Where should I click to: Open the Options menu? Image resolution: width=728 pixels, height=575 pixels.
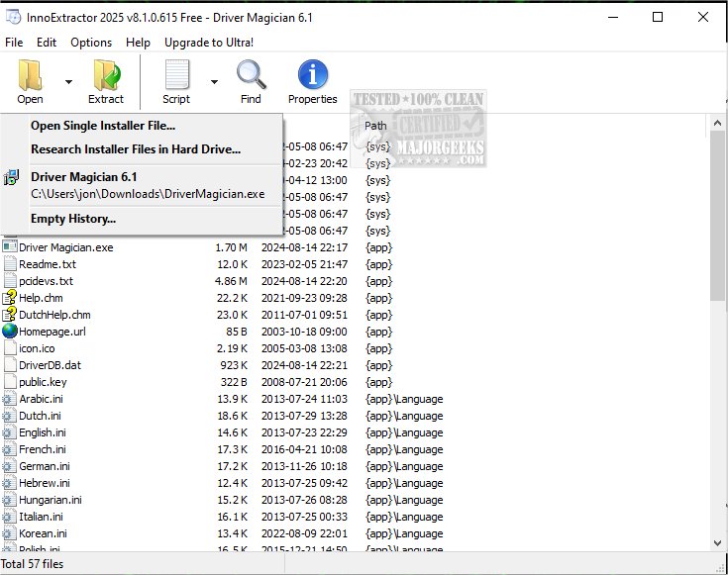click(x=91, y=43)
